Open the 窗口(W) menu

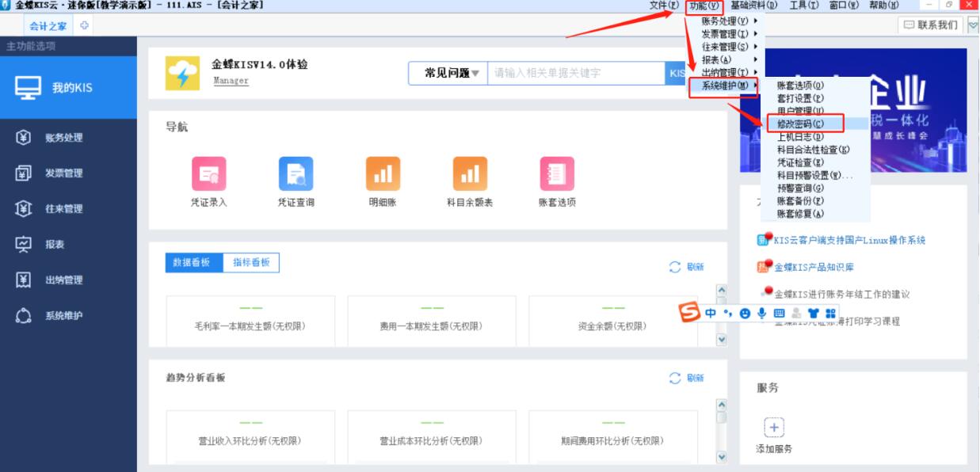[x=844, y=6]
